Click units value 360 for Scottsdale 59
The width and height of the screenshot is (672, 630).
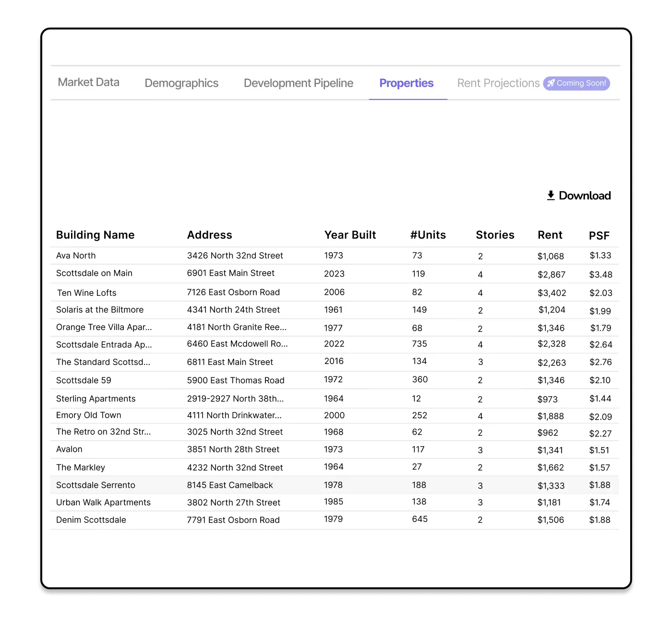pos(420,379)
